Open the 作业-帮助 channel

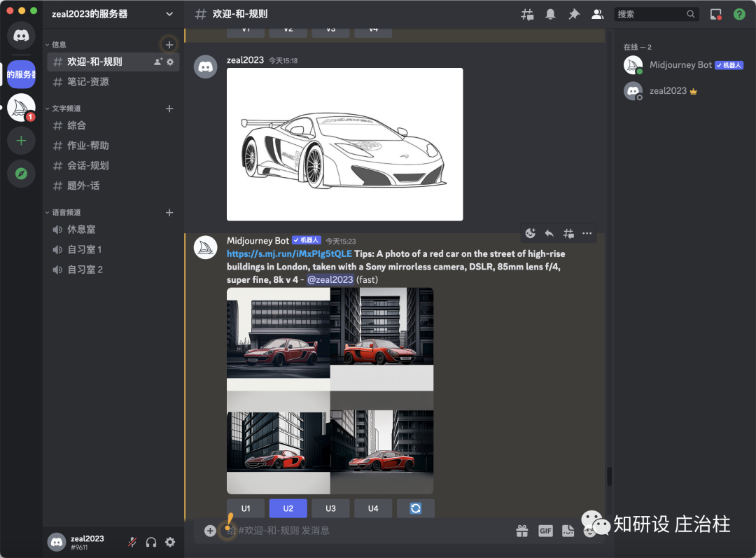tap(113, 146)
